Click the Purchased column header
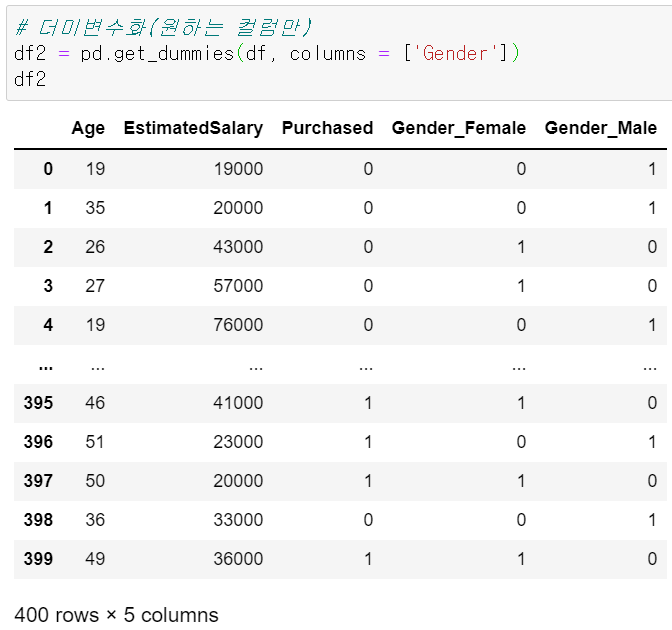Screen dimensions: 672x630 coord(327,128)
